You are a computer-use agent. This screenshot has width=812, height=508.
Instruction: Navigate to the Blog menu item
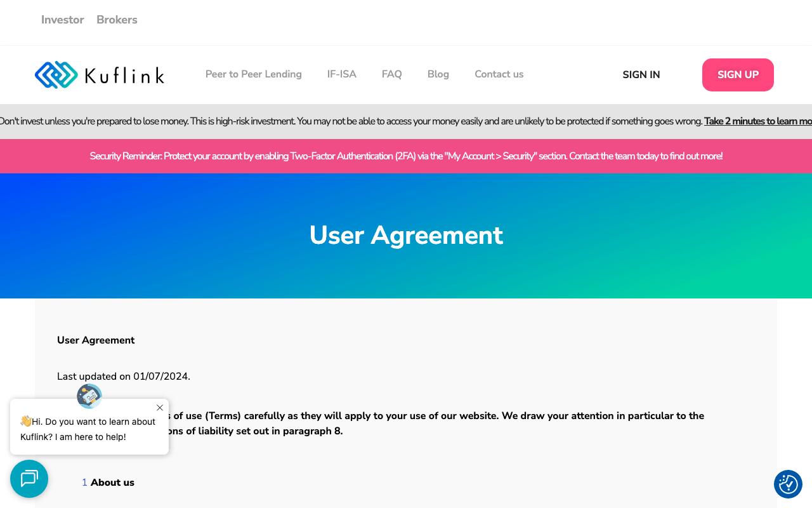(438, 74)
